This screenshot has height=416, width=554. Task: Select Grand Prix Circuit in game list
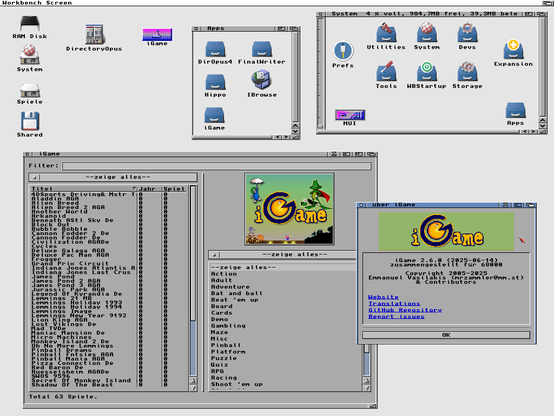click(70, 263)
